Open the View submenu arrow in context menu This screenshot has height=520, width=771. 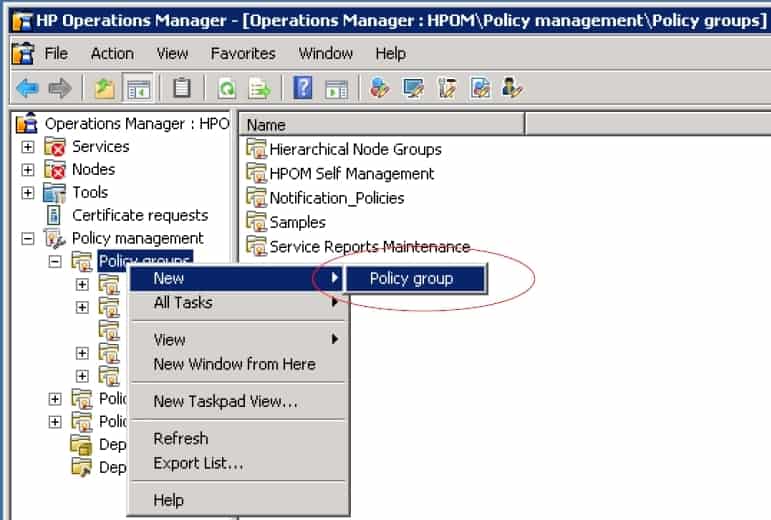pyautogui.click(x=335, y=339)
